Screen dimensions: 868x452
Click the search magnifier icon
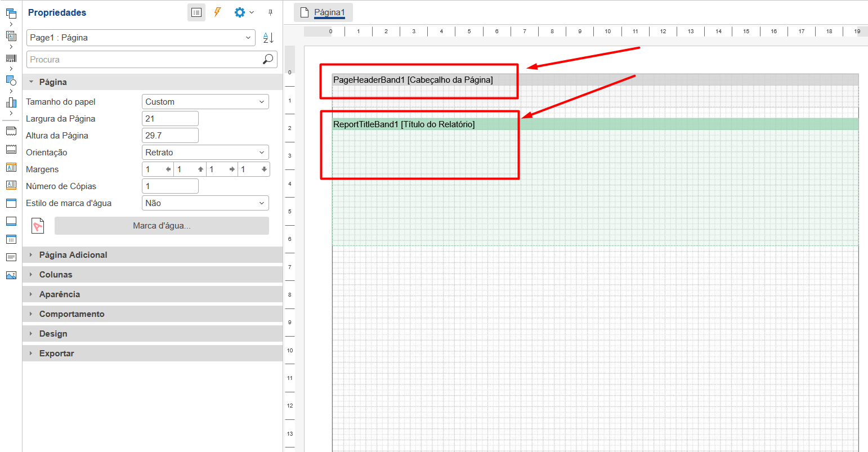[268, 59]
